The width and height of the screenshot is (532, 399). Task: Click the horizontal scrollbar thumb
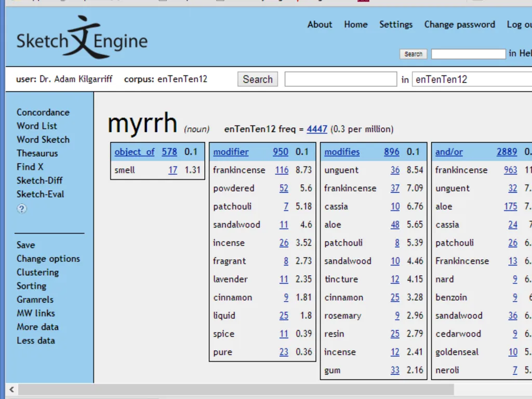[x=236, y=390]
